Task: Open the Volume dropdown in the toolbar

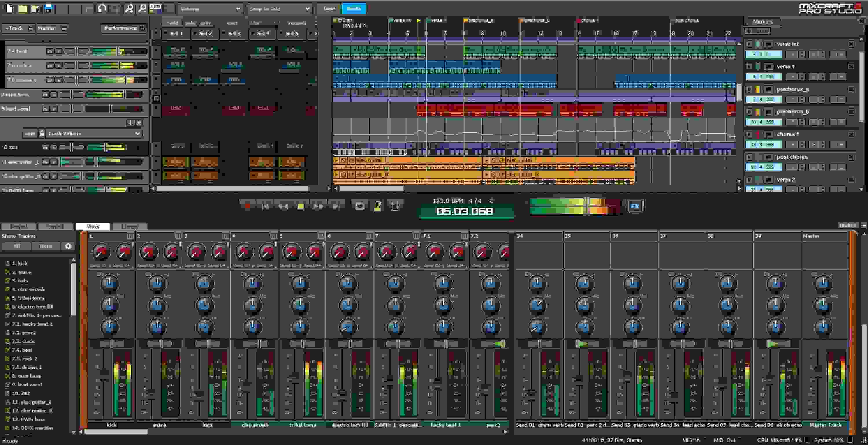Action: coord(209,8)
